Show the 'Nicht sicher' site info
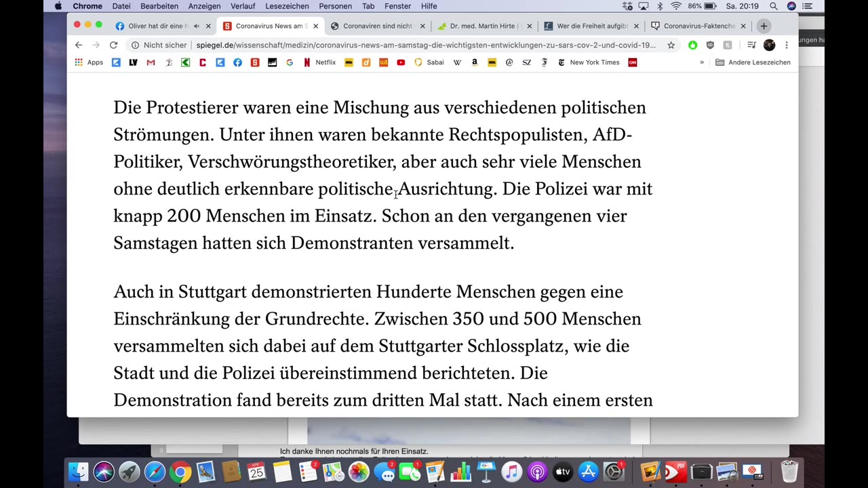 (159, 45)
